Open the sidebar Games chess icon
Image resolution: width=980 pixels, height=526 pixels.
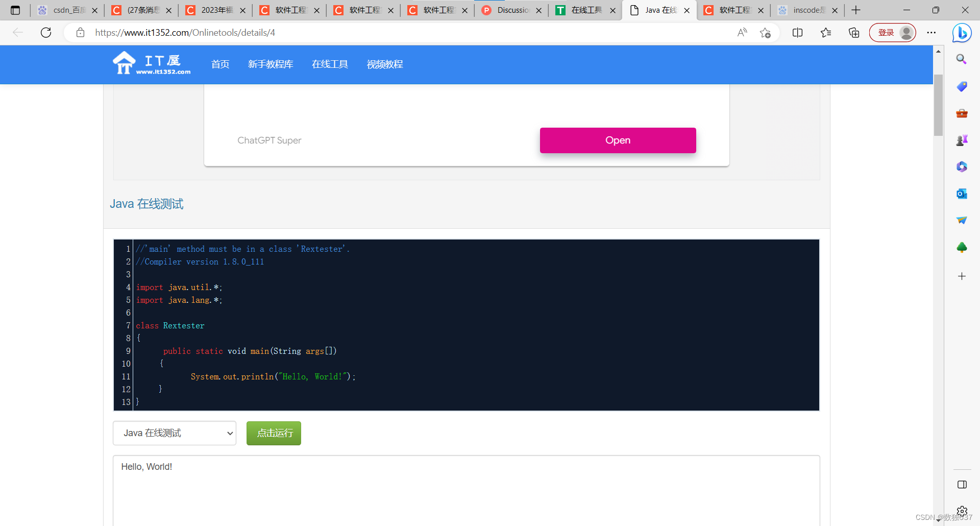tap(962, 140)
